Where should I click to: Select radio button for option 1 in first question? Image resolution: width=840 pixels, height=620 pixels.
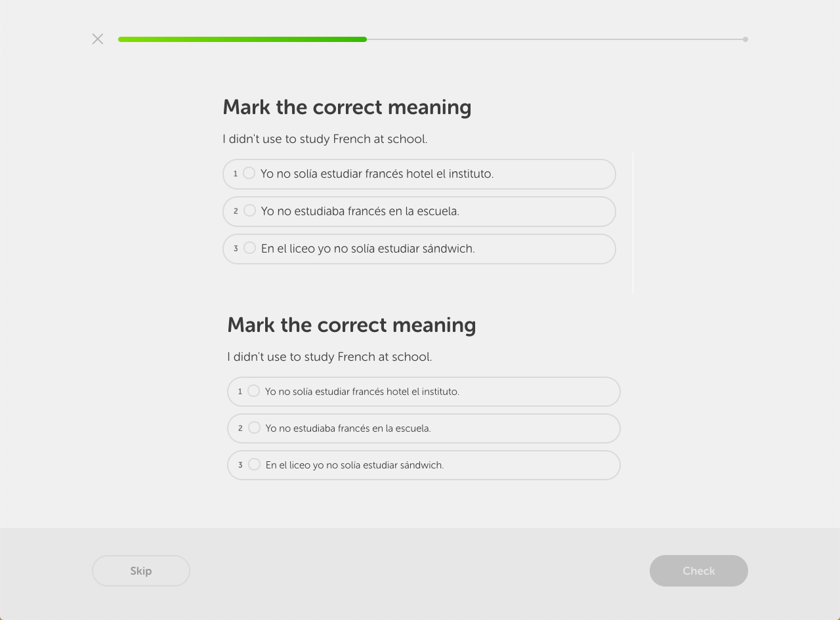[x=249, y=173]
